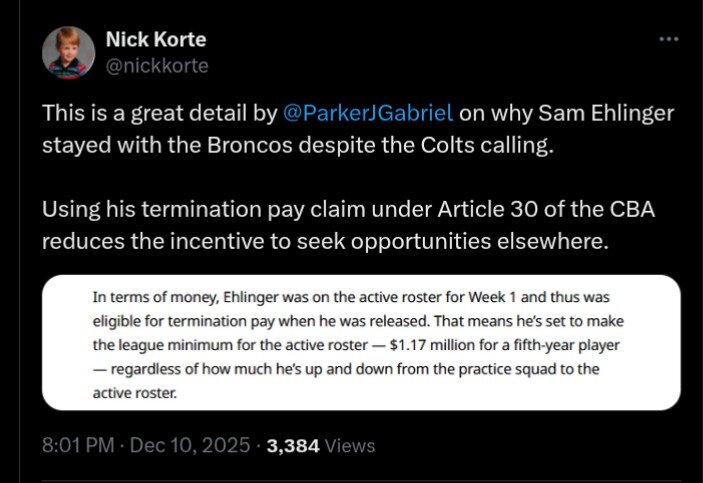Click the Dec 10, 2025 date
The height and width of the screenshot is (483, 703).
[191, 446]
